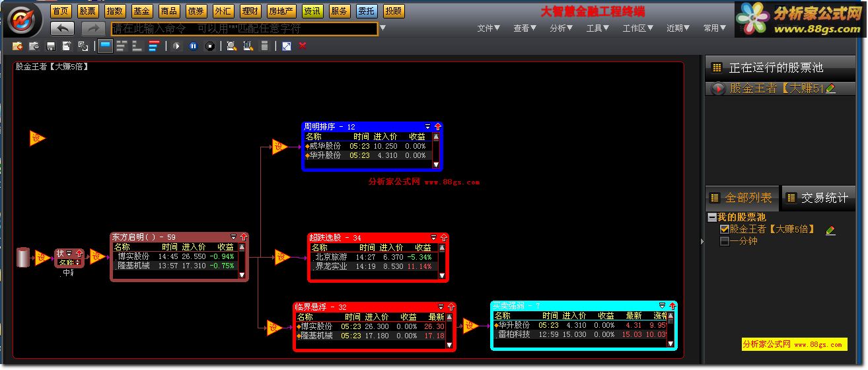Click the new stock pool folder icon

pyautogui.click(x=18, y=46)
